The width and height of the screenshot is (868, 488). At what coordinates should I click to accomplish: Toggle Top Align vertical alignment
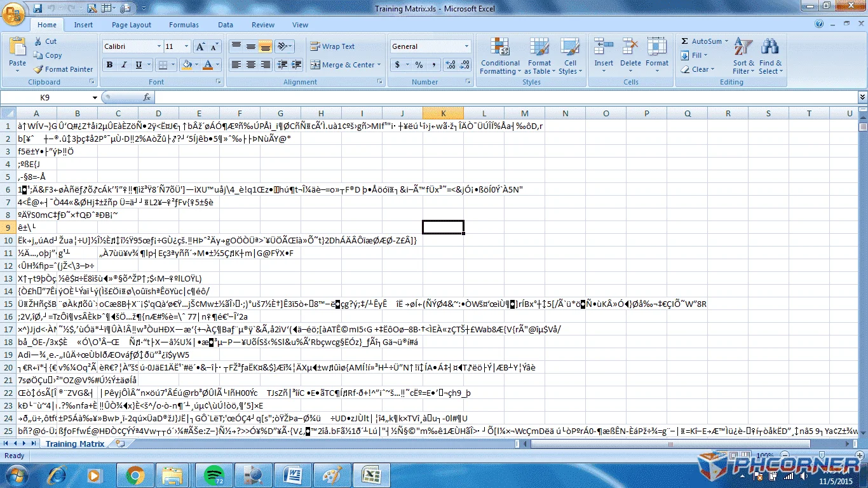236,46
